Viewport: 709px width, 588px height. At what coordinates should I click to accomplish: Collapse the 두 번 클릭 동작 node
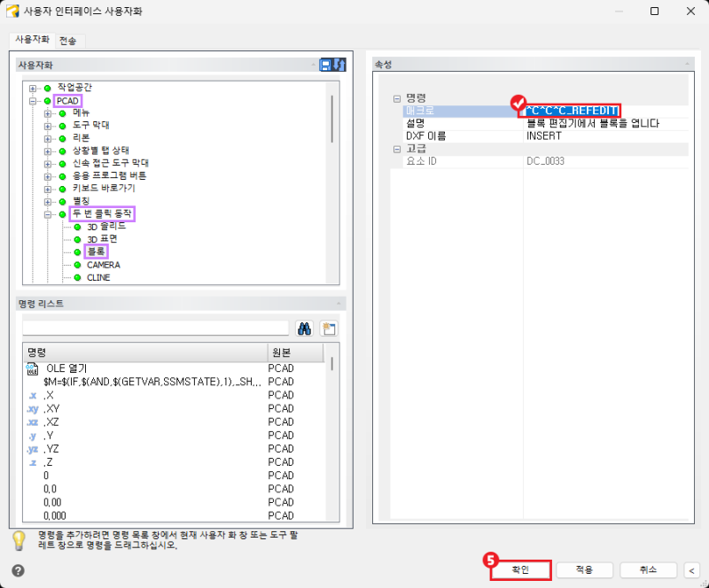point(48,214)
